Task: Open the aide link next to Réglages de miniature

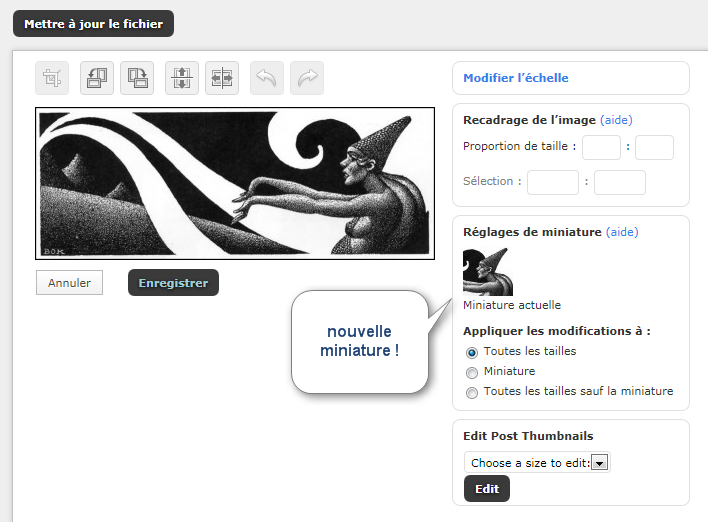Action: (622, 232)
